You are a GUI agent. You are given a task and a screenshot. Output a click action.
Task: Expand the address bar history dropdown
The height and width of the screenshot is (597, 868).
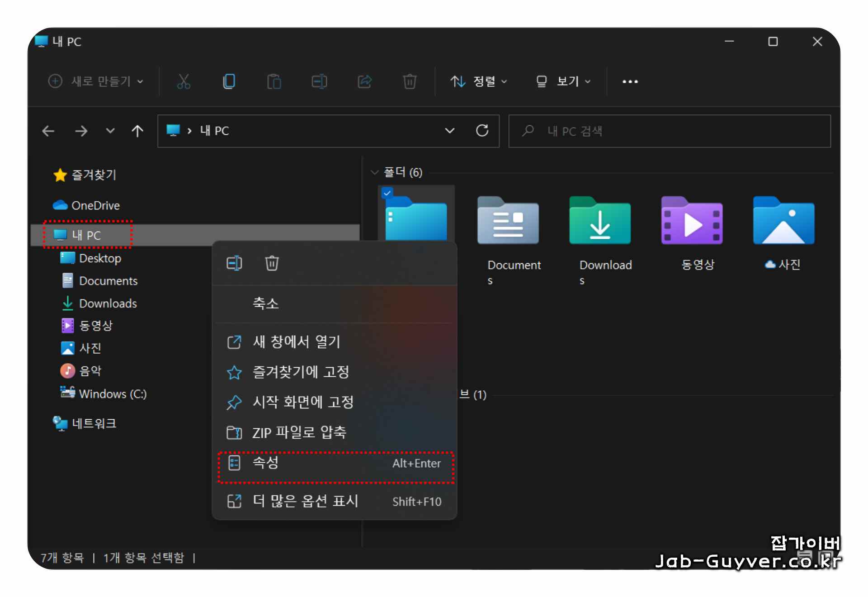tap(449, 131)
